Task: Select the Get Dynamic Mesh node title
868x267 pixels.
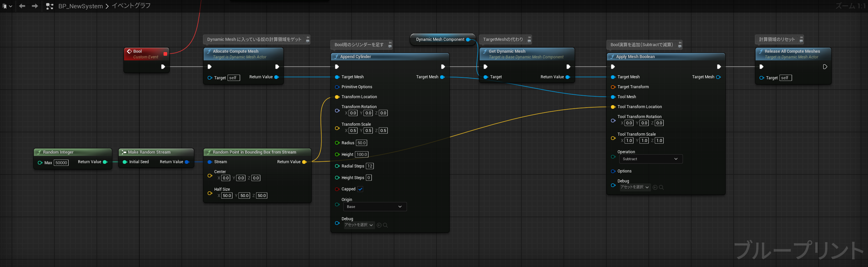Action: (507, 51)
